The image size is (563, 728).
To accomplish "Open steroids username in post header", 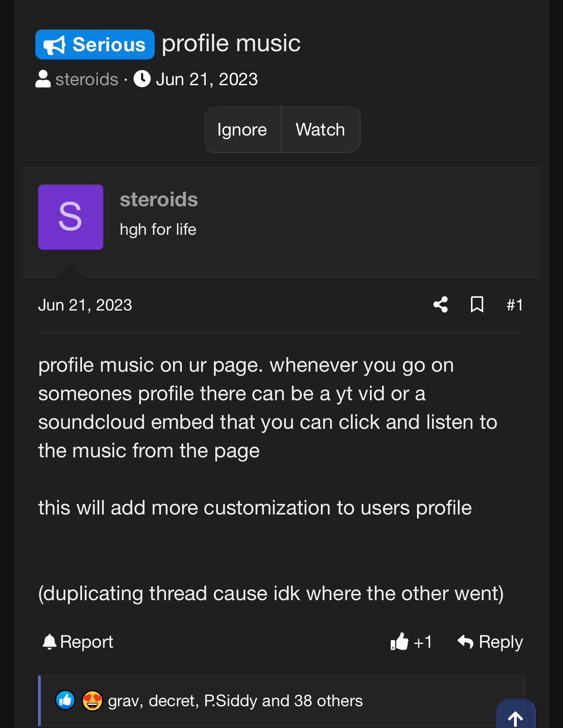I will tap(159, 199).
